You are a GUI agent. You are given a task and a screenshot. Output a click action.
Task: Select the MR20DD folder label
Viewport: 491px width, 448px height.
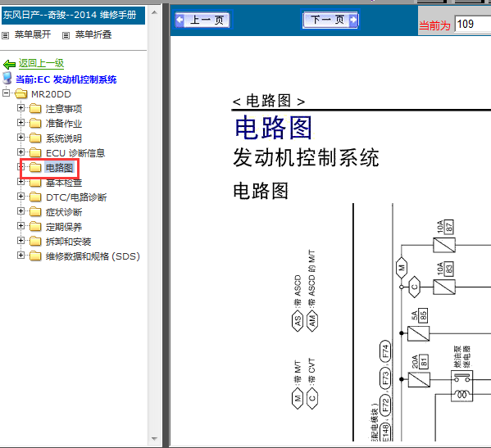[51, 94]
